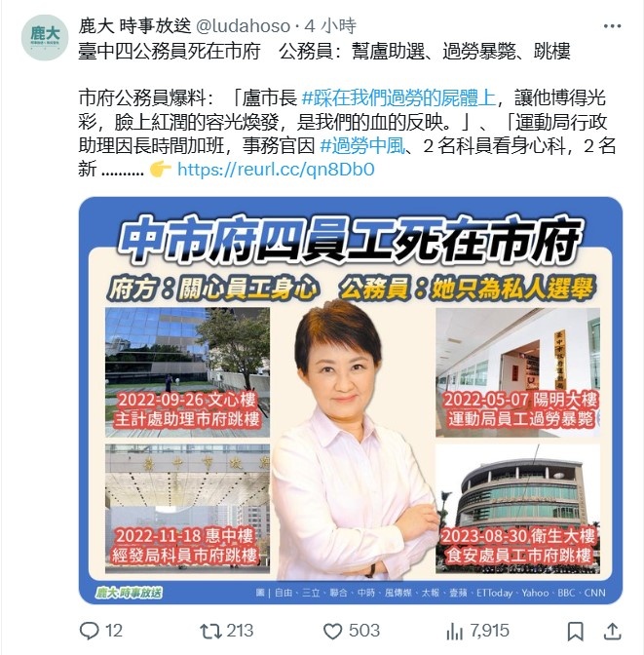Click the retweet arrows icon

[210, 632]
